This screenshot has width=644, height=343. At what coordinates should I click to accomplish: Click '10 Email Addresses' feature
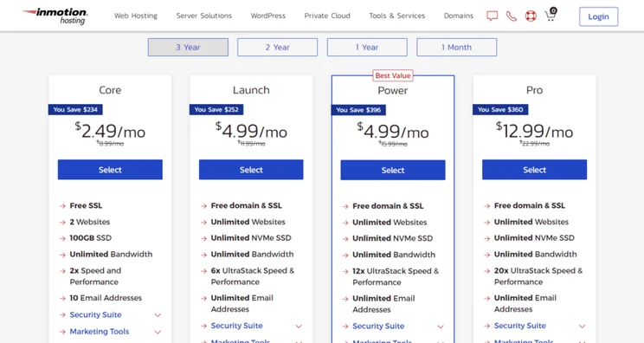pos(106,298)
